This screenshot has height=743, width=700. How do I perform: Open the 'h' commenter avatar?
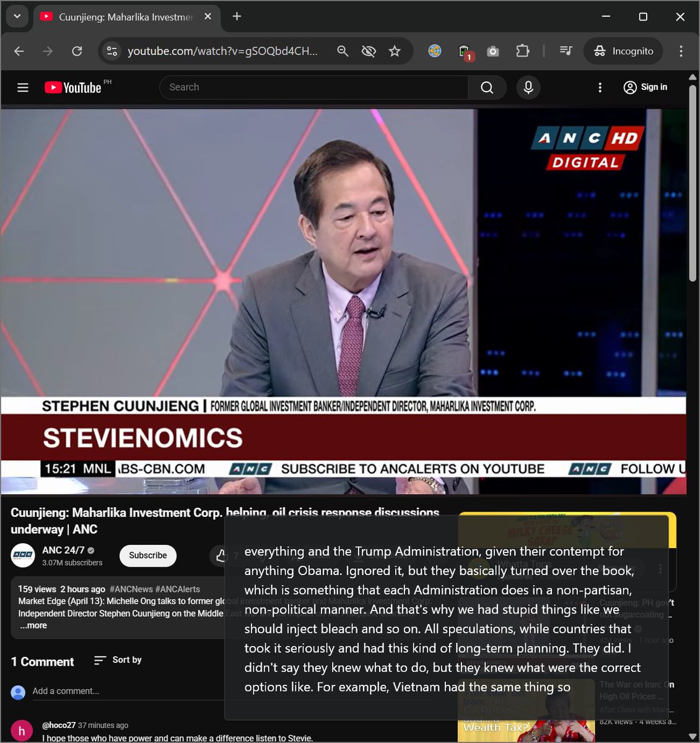22,731
